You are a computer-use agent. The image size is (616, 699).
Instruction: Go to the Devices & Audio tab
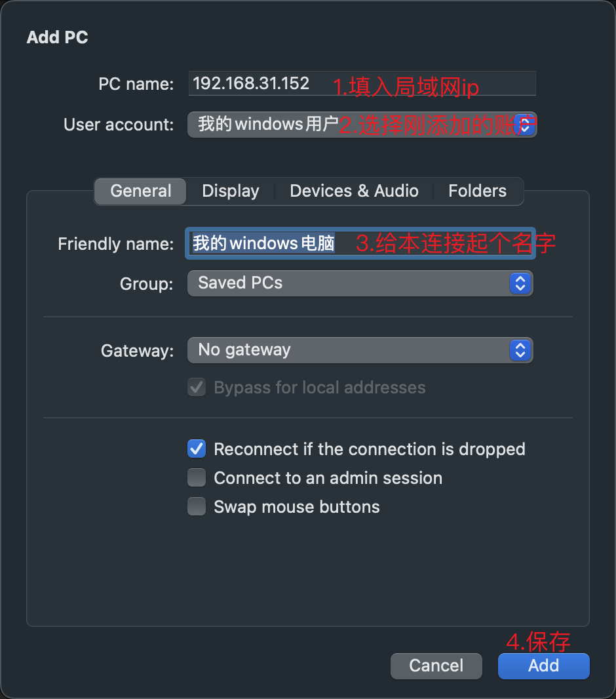(354, 191)
